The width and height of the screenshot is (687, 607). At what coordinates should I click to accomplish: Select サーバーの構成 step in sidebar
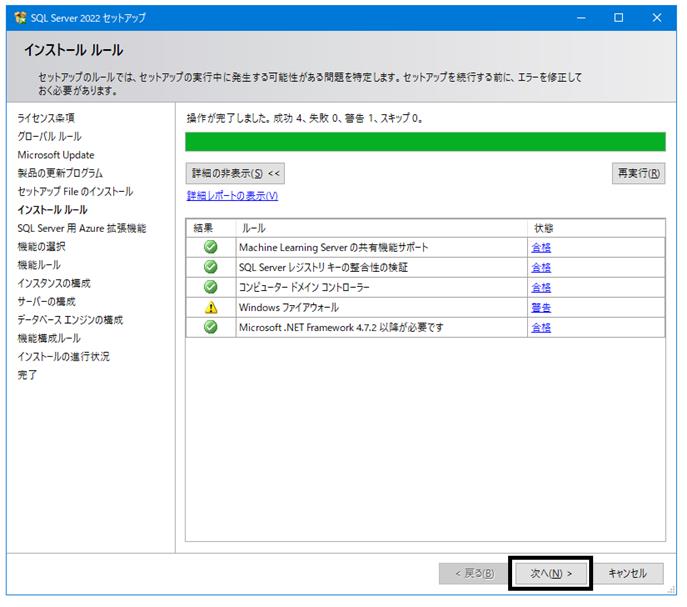point(46,302)
